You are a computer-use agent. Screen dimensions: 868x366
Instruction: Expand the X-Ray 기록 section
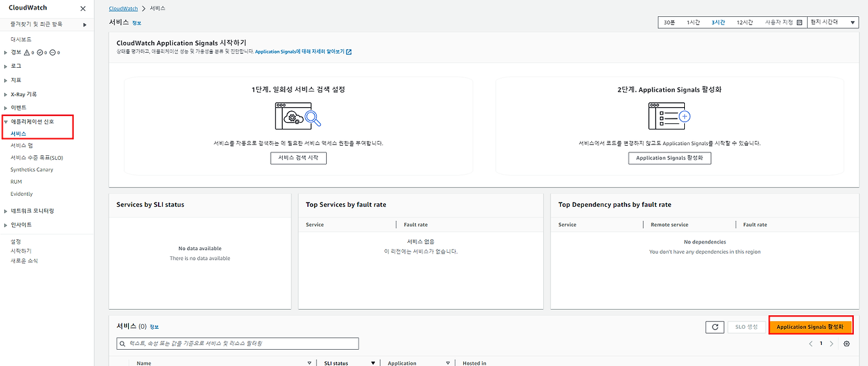pyautogui.click(x=6, y=94)
